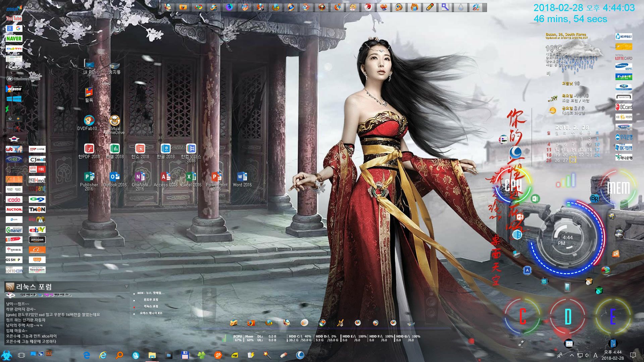
Task: Open feed post '착한 강아지 강사~'
Action: click(21, 309)
